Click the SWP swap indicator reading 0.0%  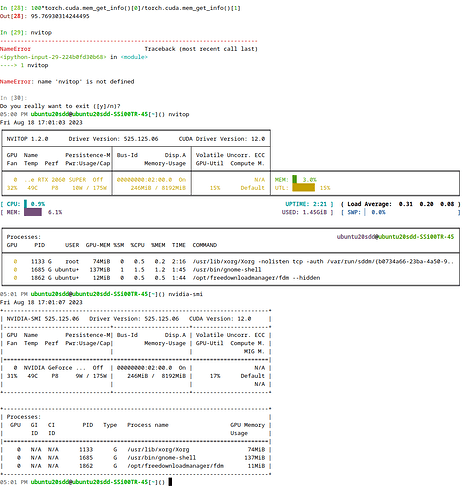pos(364,212)
